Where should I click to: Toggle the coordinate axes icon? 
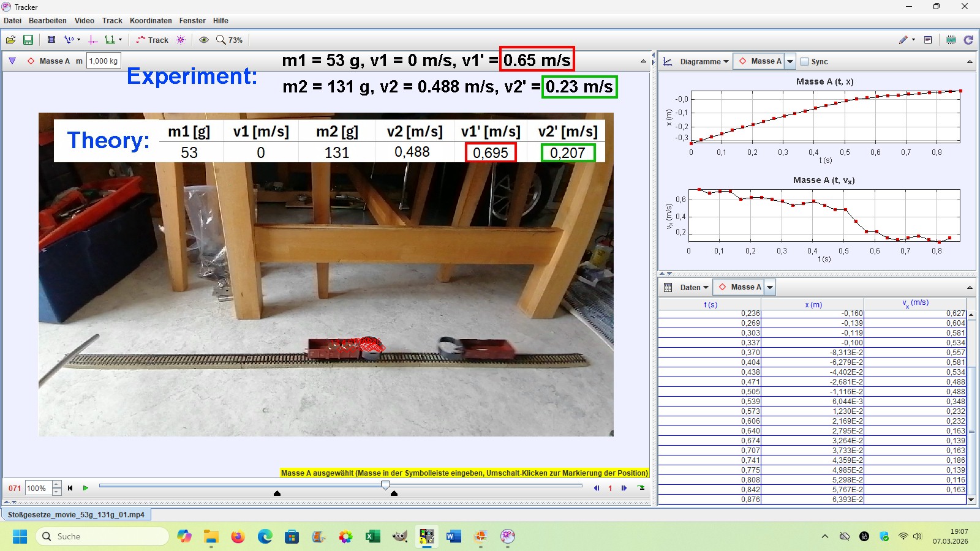pos(93,40)
